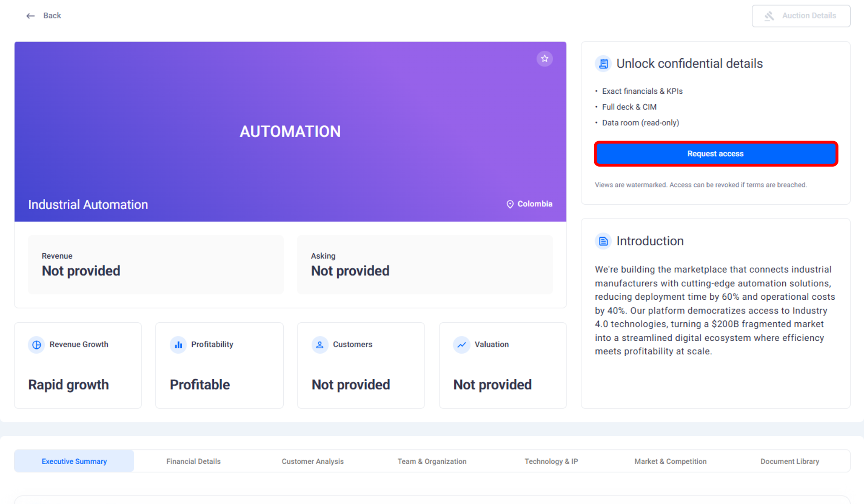Image resolution: width=864 pixels, height=504 pixels.
Task: Click the Colombia location pin icon
Action: (510, 204)
